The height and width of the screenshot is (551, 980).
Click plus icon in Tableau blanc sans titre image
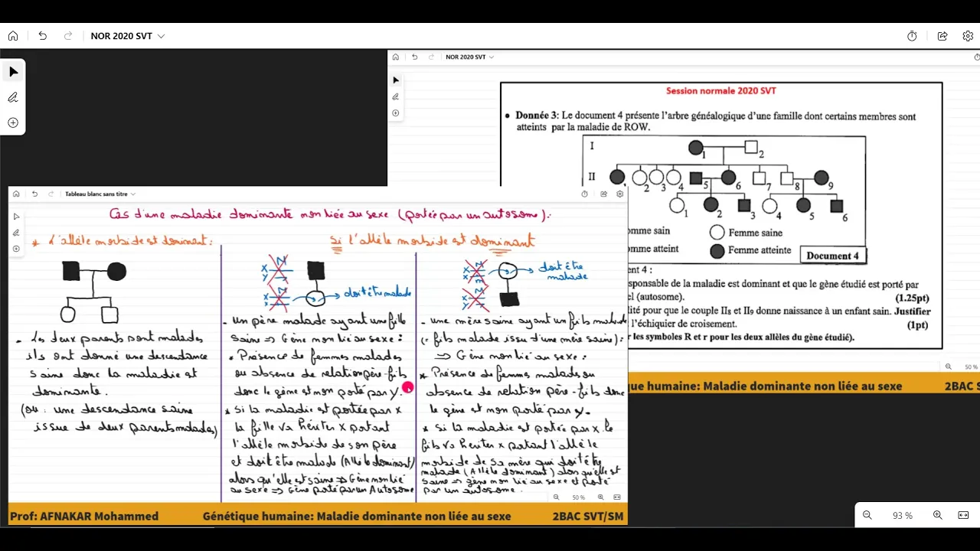pos(16,249)
